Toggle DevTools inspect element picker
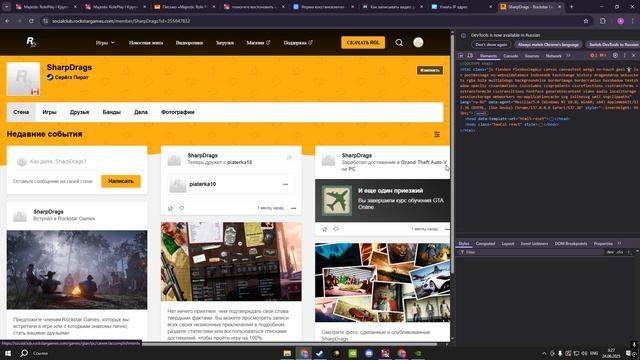Viewport: 640px width, 360px height. (x=461, y=56)
